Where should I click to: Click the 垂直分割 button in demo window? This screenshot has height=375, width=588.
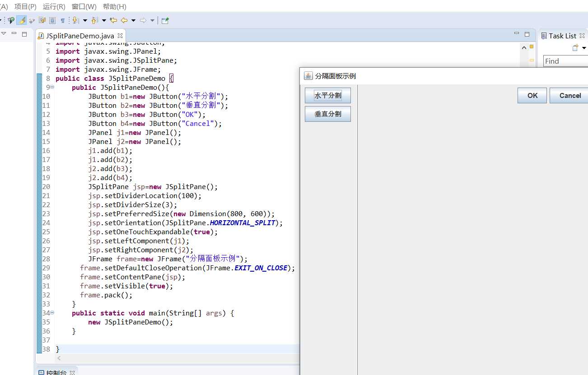[x=328, y=114]
